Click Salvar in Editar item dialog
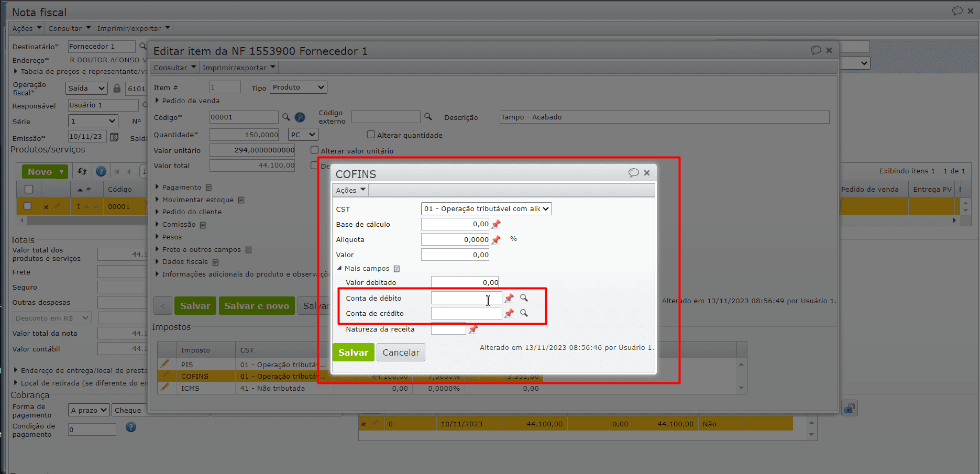Image resolution: width=980 pixels, height=474 pixels. [x=195, y=306]
